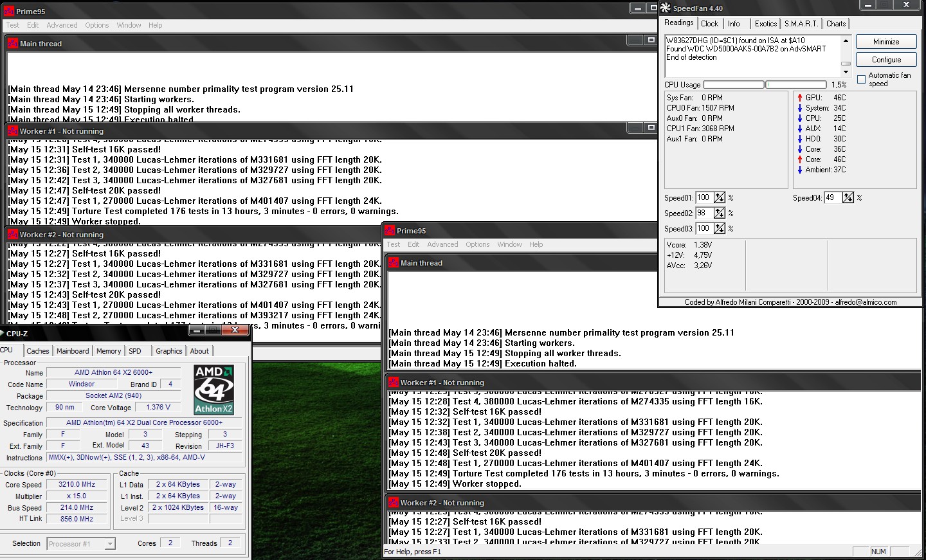This screenshot has height=560, width=926.
Task: Switch to the Mainboard tab in CPU-Z
Action: click(73, 351)
